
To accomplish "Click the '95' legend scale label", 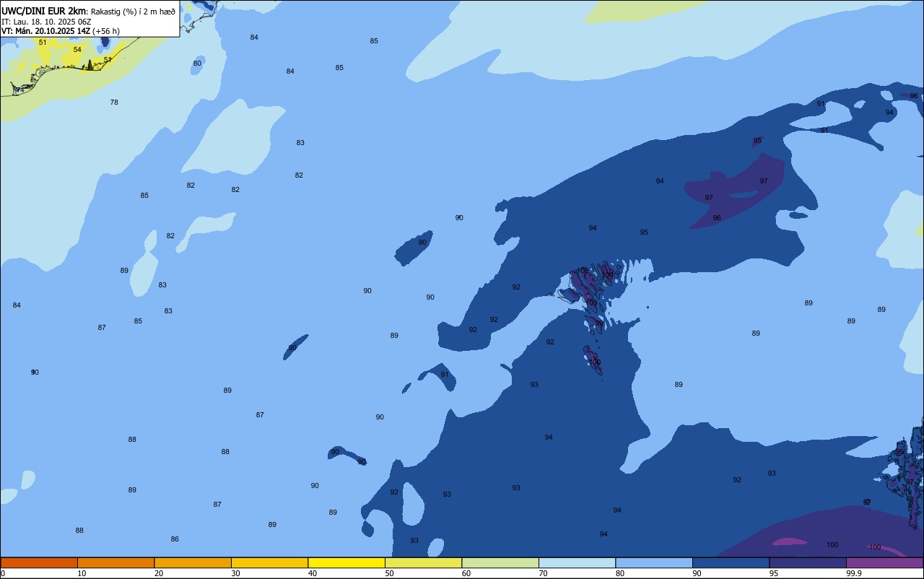I will coord(774,573).
